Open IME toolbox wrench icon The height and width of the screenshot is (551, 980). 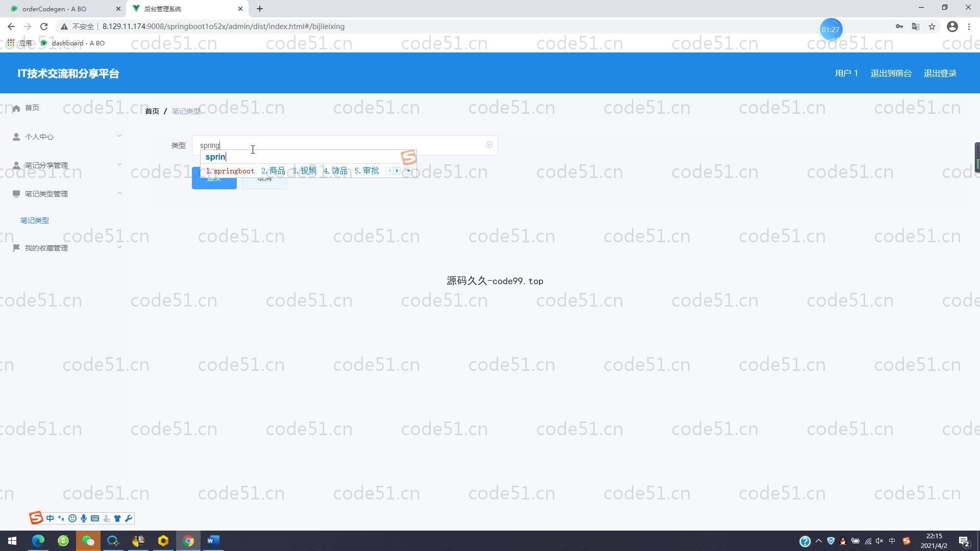click(129, 518)
